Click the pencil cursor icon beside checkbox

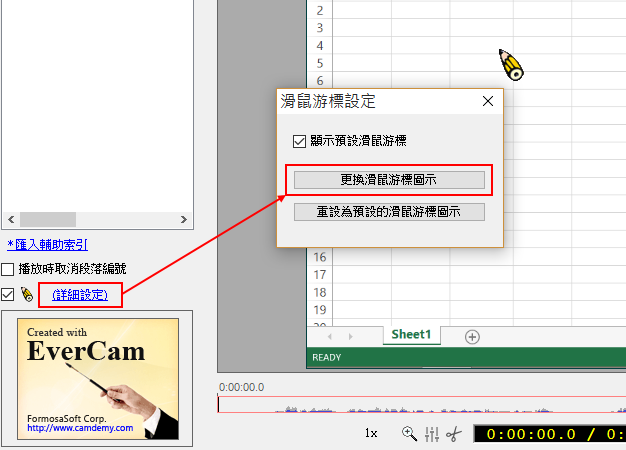pyautogui.click(x=27, y=294)
